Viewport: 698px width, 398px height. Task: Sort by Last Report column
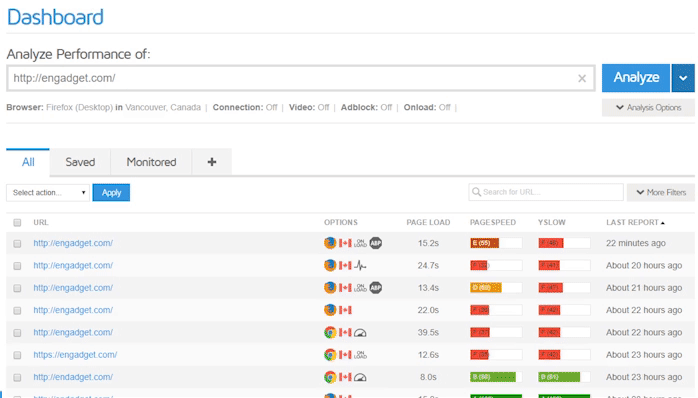(x=635, y=222)
